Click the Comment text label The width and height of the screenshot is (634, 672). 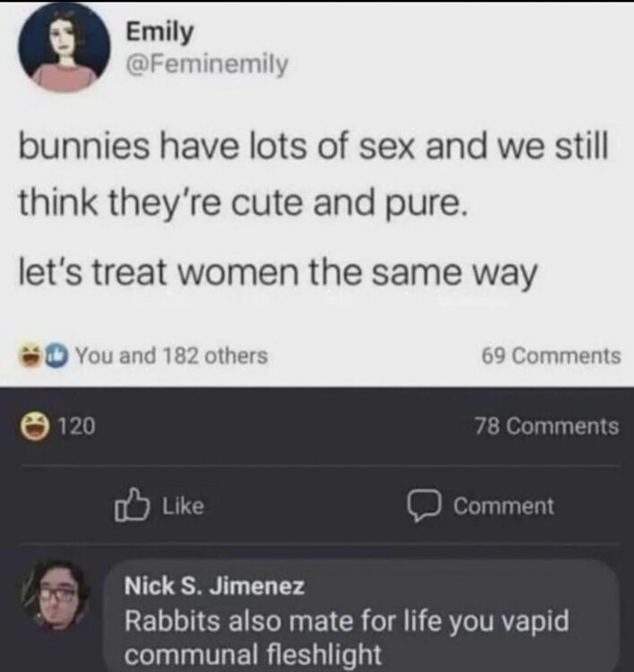[503, 506]
